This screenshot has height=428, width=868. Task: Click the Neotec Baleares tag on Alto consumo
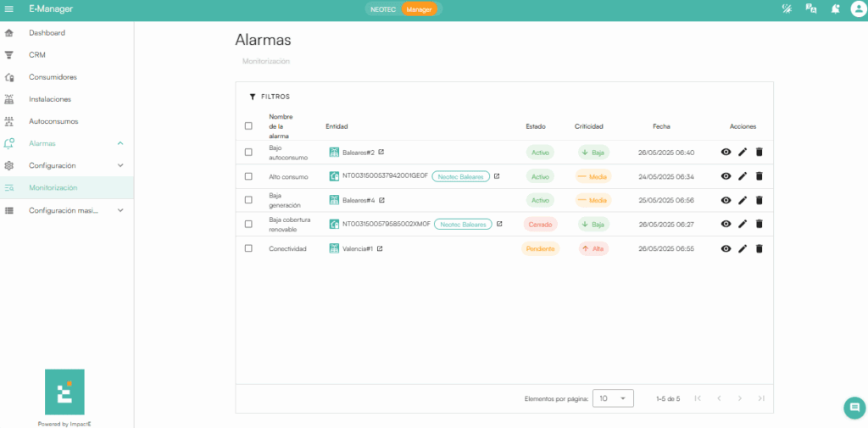tap(462, 176)
